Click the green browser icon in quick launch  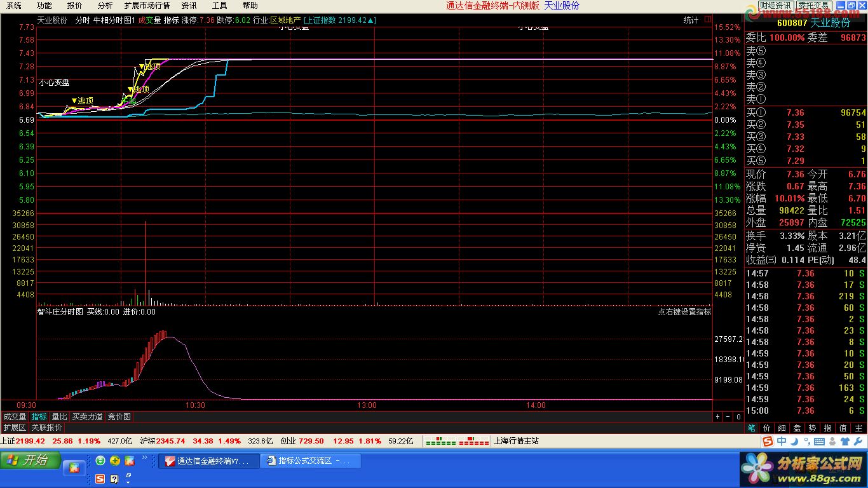[101, 460]
